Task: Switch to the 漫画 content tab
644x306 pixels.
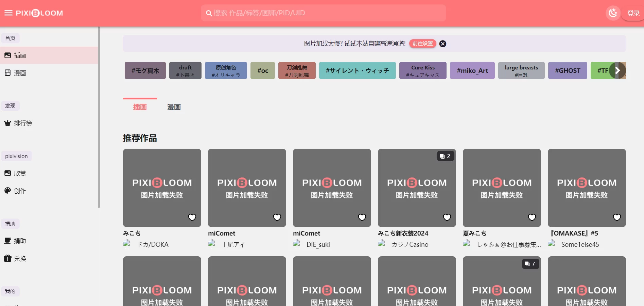Action: 174,107
